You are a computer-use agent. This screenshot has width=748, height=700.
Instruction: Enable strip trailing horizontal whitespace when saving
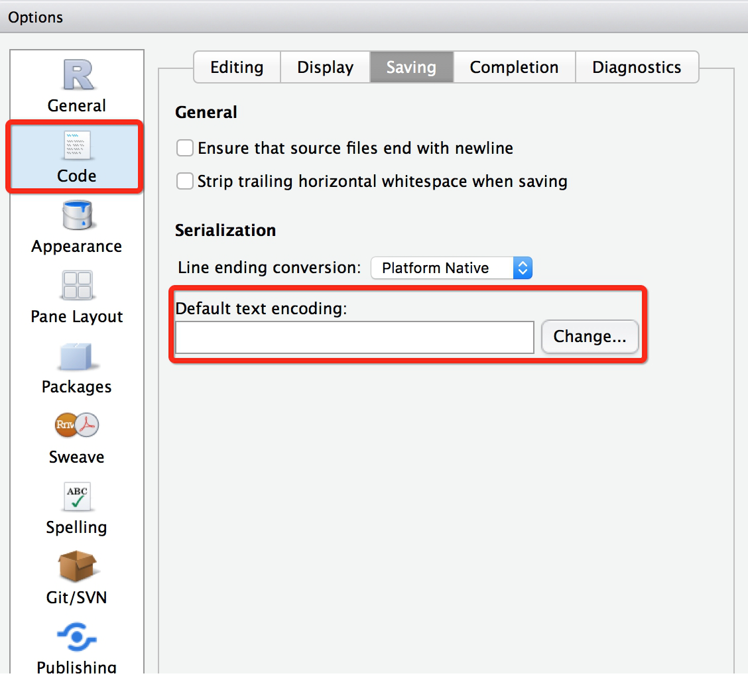(184, 181)
